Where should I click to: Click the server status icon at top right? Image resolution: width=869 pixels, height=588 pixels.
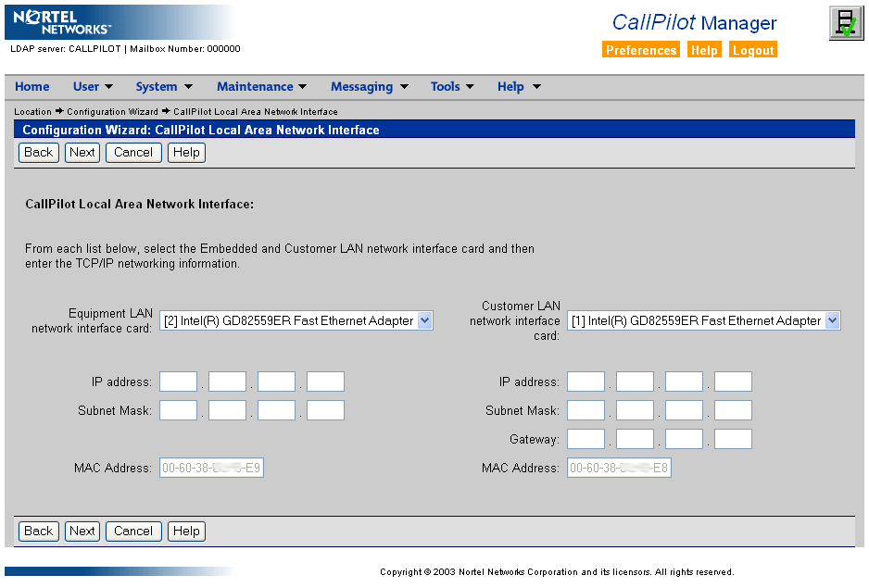(x=846, y=23)
